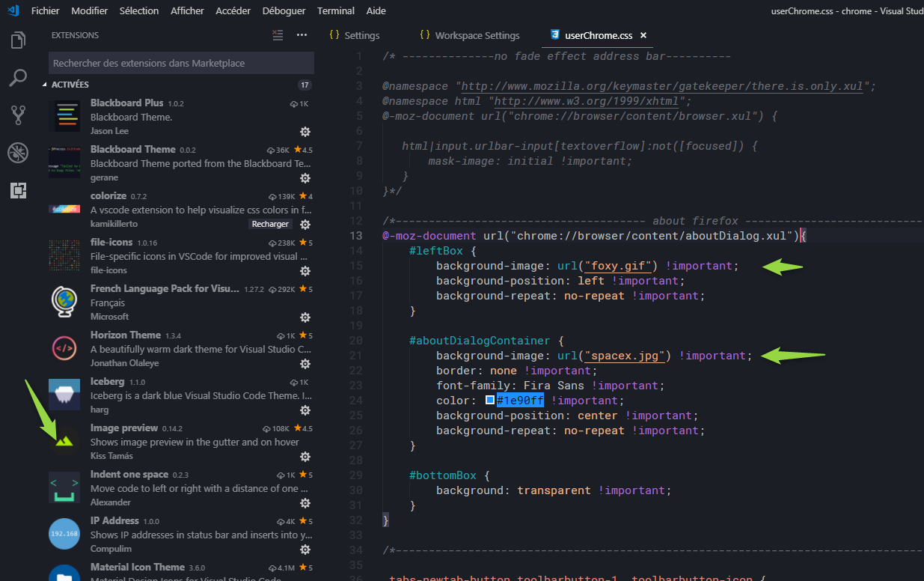The width and height of the screenshot is (924, 581).
Task: Open settings gear for Material Icon Theme
Action: click(x=305, y=578)
